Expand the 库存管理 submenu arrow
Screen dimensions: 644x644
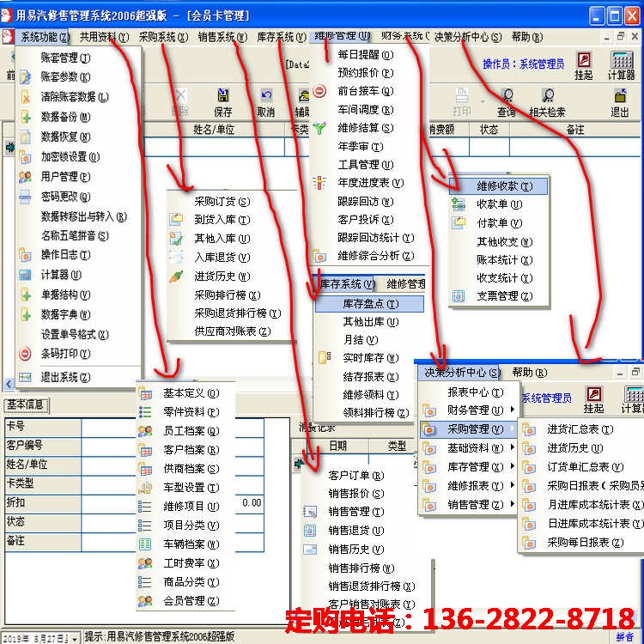(512, 466)
